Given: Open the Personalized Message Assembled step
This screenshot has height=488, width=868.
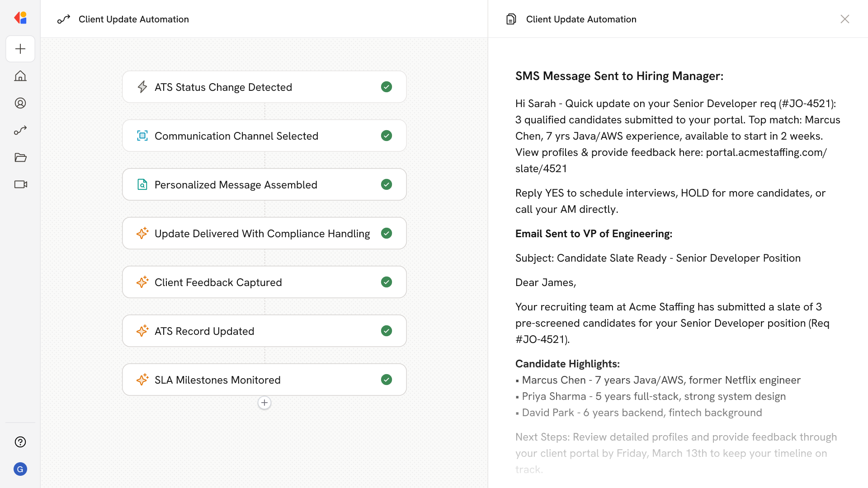Looking at the screenshot, I should [264, 184].
